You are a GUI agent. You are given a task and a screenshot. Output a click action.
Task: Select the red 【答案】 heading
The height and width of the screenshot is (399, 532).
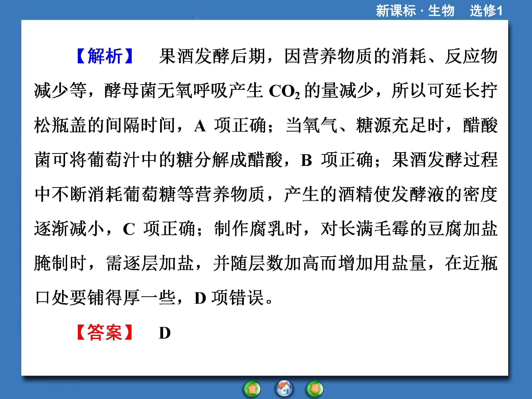[105, 332]
